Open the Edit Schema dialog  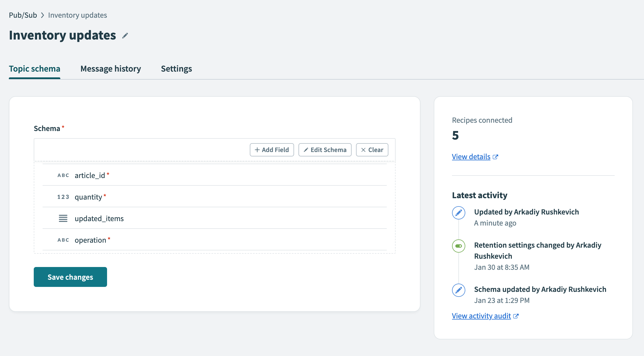pos(325,150)
